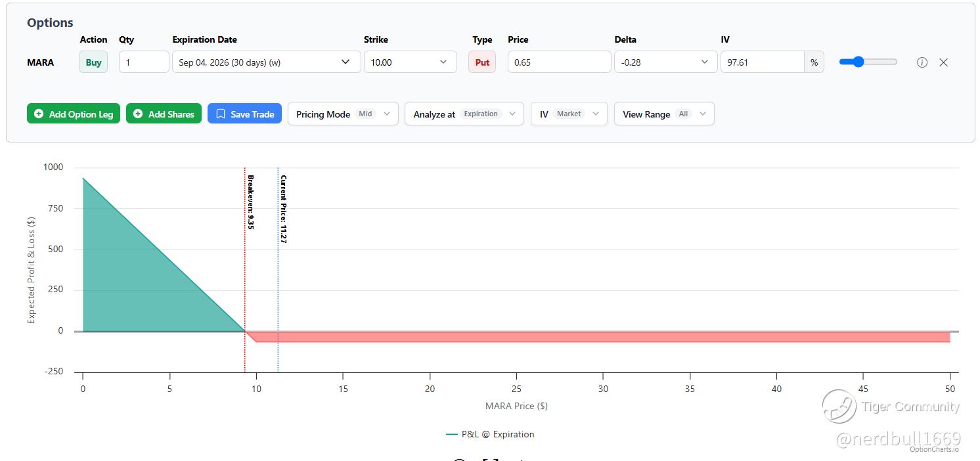Click the Breakeven: 9.35 marker label
Image resolution: width=980 pixels, height=461 pixels.
(x=250, y=202)
